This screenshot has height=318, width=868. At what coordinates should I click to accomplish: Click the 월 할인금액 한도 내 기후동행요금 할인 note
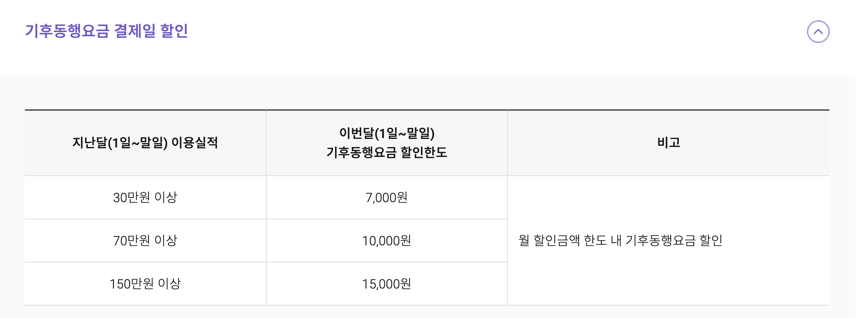pyautogui.click(x=621, y=240)
